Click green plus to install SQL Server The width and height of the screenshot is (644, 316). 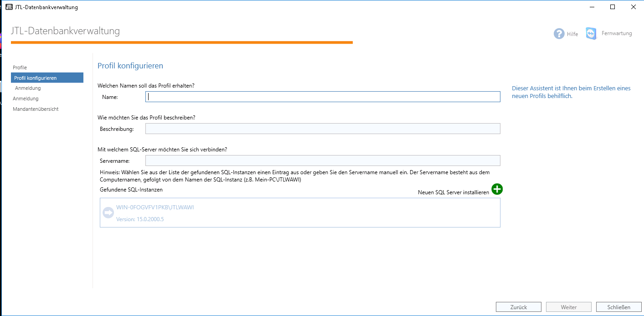497,189
